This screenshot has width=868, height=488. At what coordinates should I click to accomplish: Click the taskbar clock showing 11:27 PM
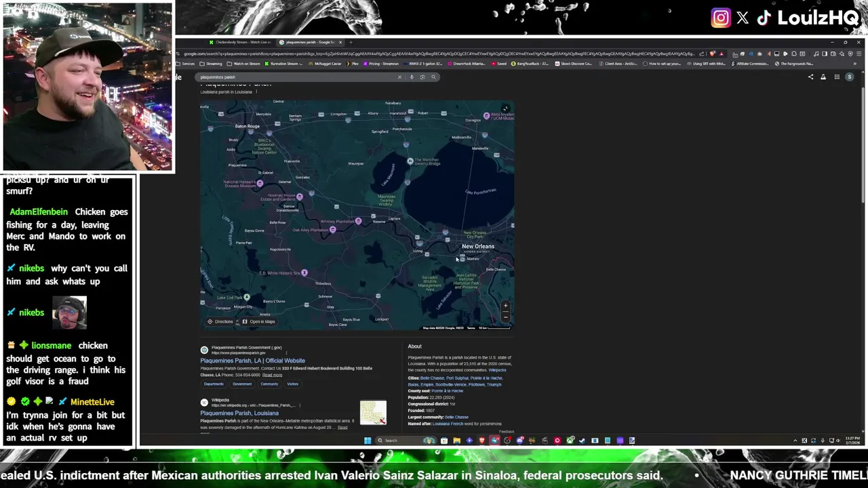point(852,441)
